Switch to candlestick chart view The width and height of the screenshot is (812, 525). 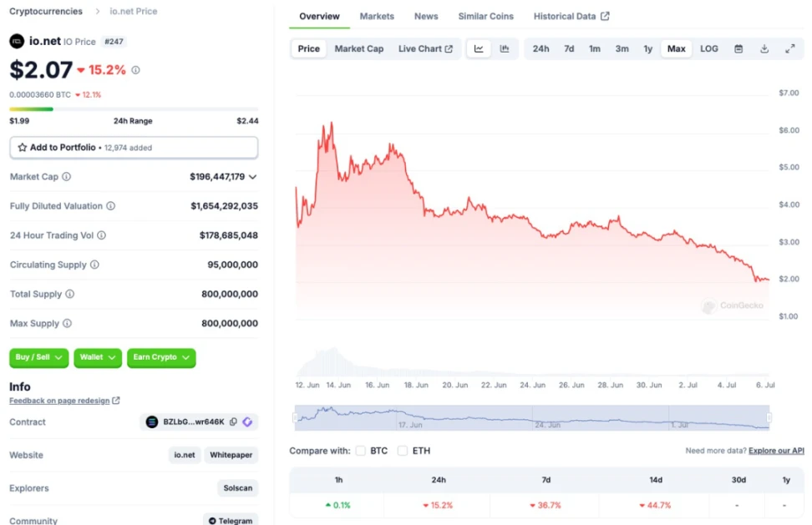tap(505, 48)
